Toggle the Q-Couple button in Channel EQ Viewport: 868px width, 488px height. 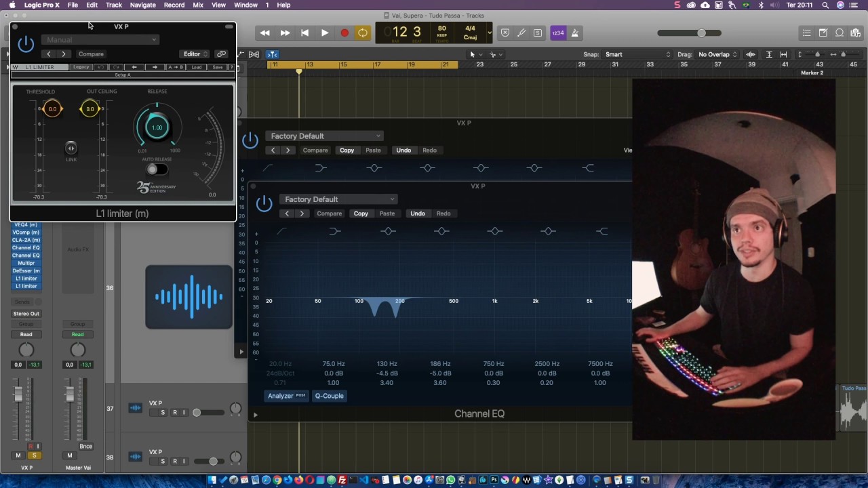pos(329,396)
